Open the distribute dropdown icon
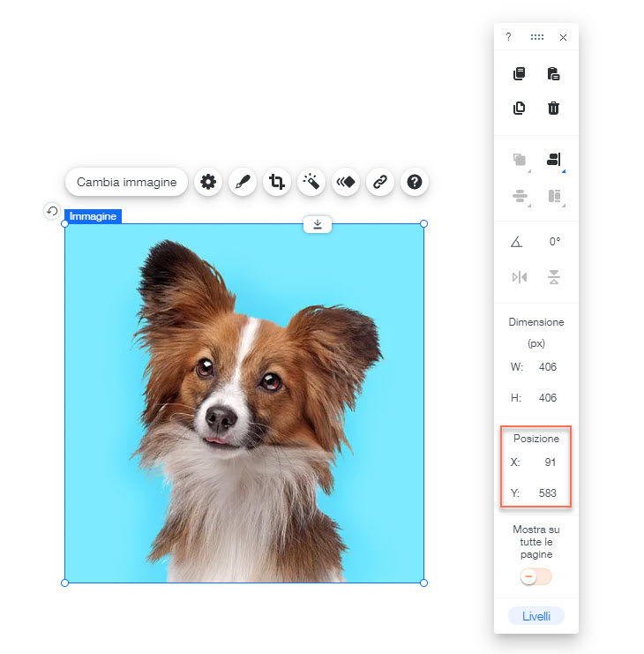 pyautogui.click(x=520, y=196)
